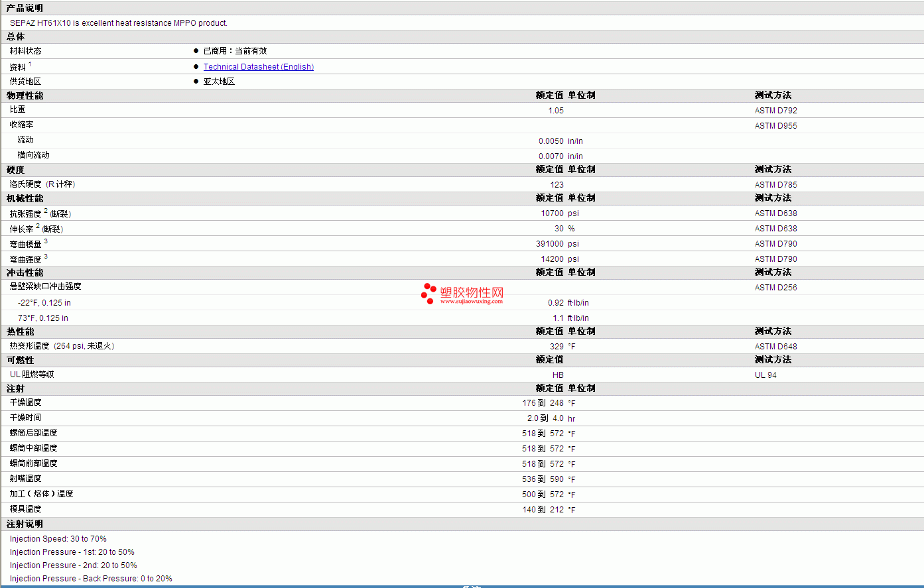Image resolution: width=924 pixels, height=588 pixels.
Task: Select the ASTM D648 test method
Action: coord(776,347)
